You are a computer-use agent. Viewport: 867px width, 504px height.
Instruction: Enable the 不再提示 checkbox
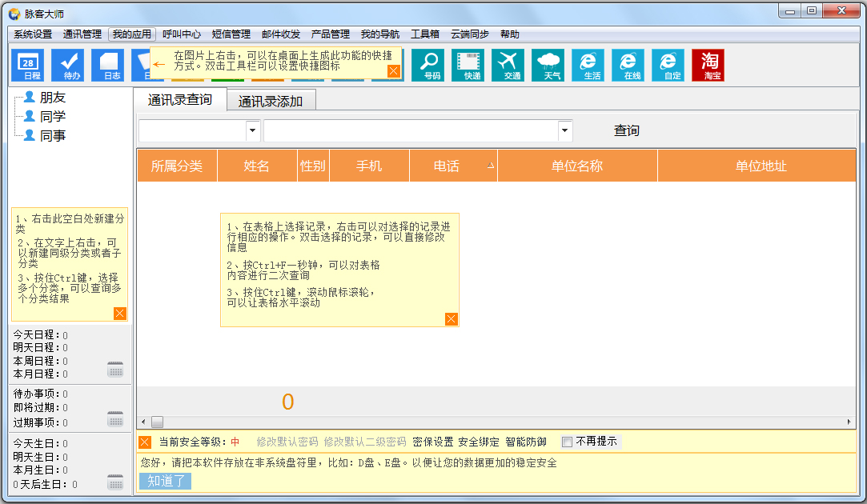click(568, 441)
